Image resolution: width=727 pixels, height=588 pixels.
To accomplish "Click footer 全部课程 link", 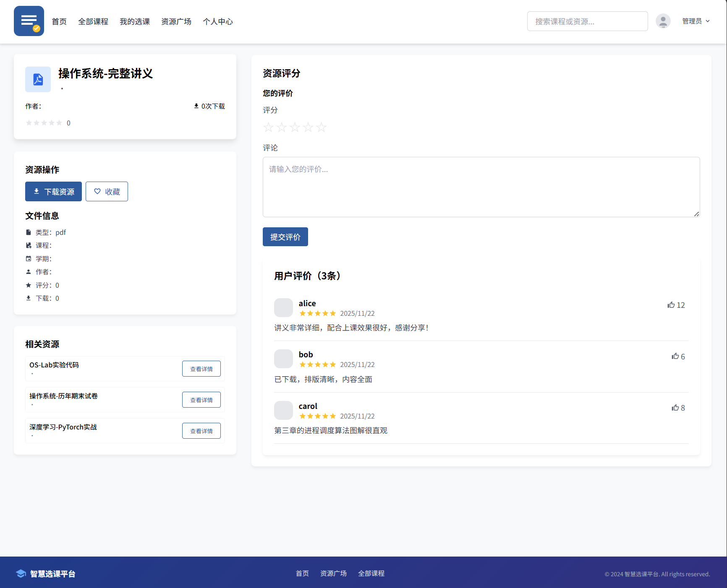I will click(x=371, y=573).
